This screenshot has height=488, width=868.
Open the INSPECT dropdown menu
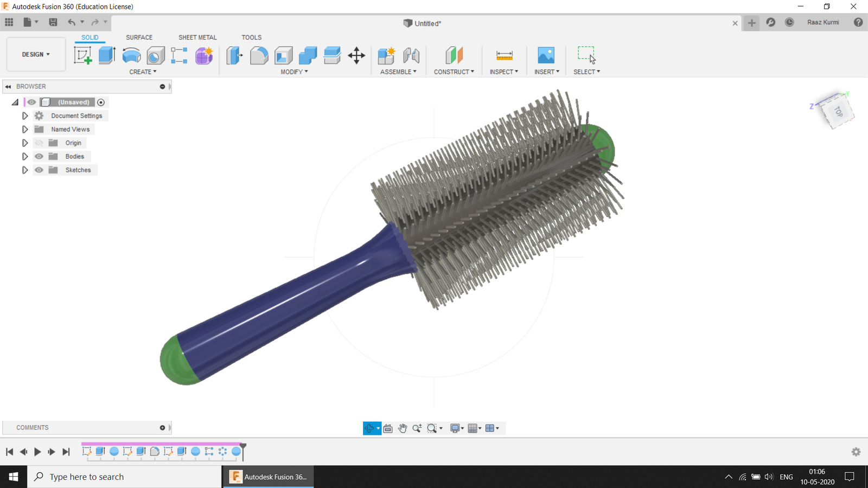coord(504,72)
